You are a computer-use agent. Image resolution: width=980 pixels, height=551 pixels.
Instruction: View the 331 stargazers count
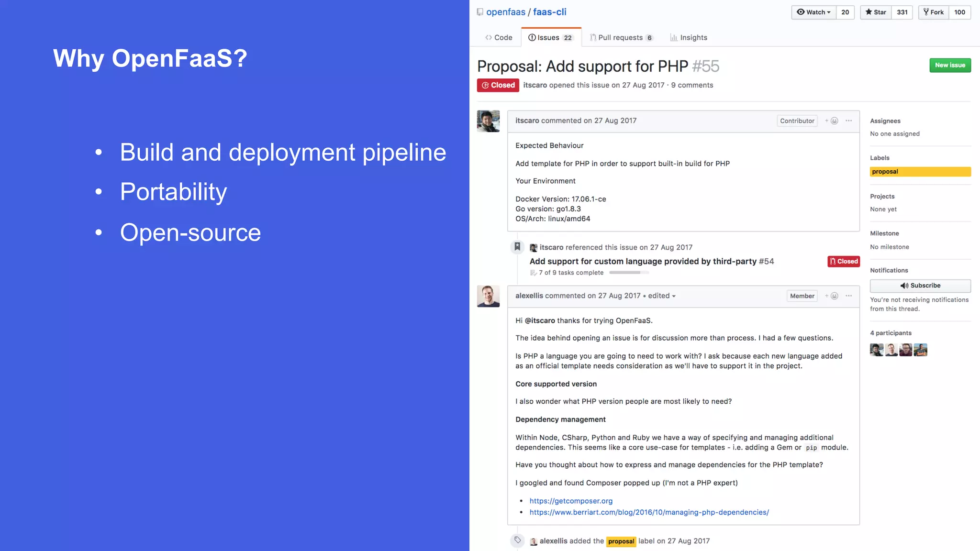click(902, 12)
